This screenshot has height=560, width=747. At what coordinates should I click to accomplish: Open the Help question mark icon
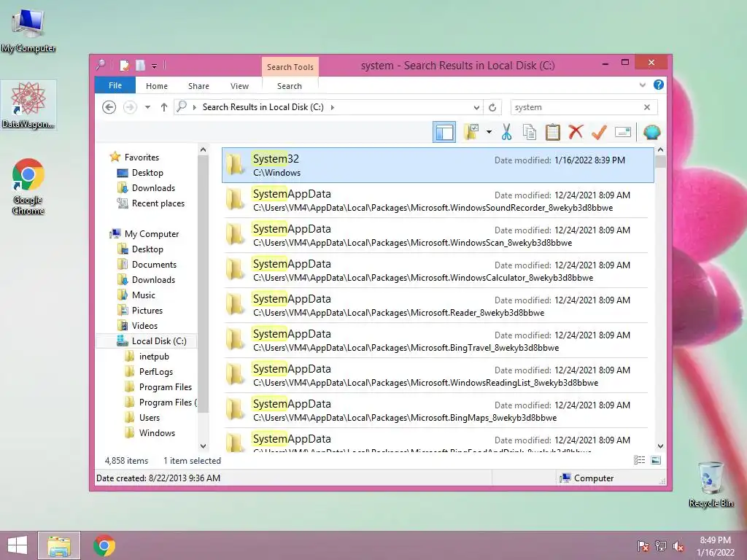(x=659, y=85)
